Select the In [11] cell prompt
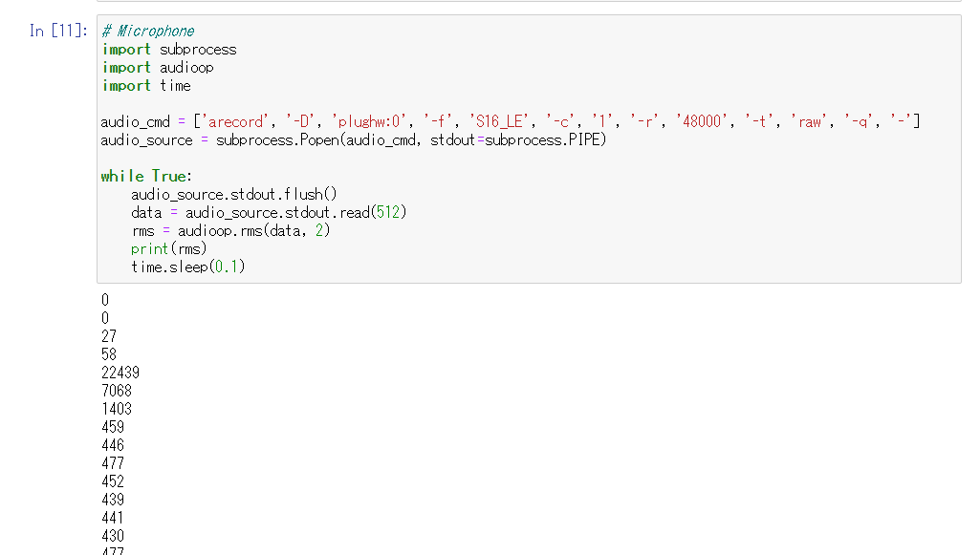Screen dimensions: 980x555 click(x=58, y=31)
